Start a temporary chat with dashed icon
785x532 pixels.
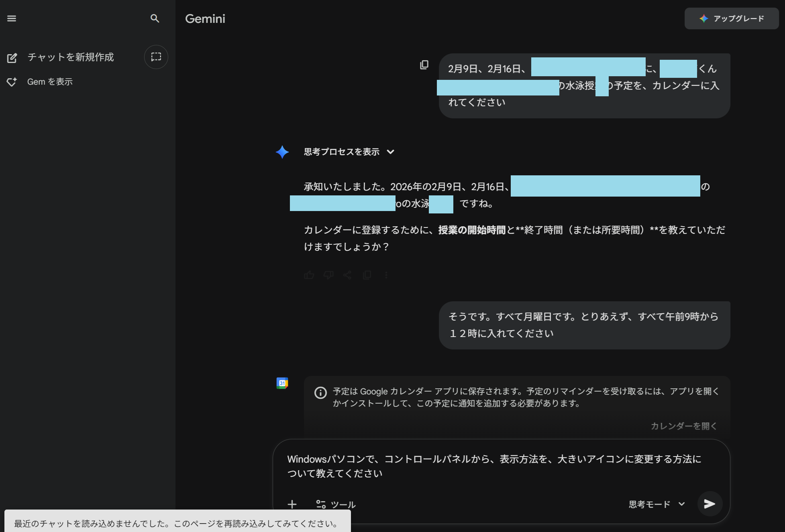click(x=156, y=57)
